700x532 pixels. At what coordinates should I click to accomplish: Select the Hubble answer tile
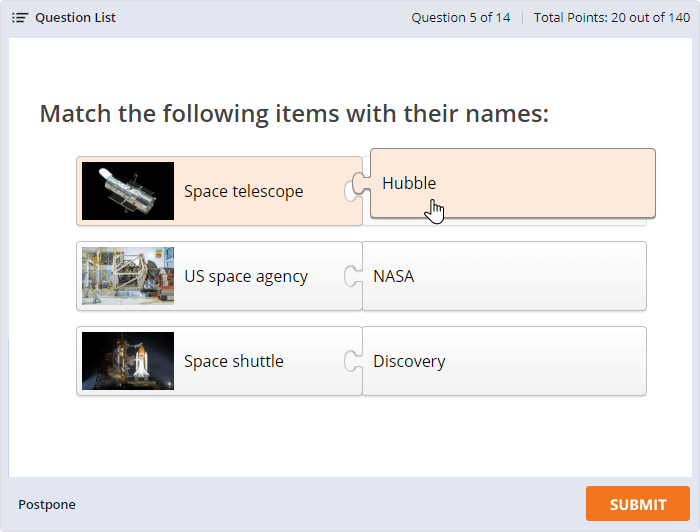pyautogui.click(x=512, y=183)
